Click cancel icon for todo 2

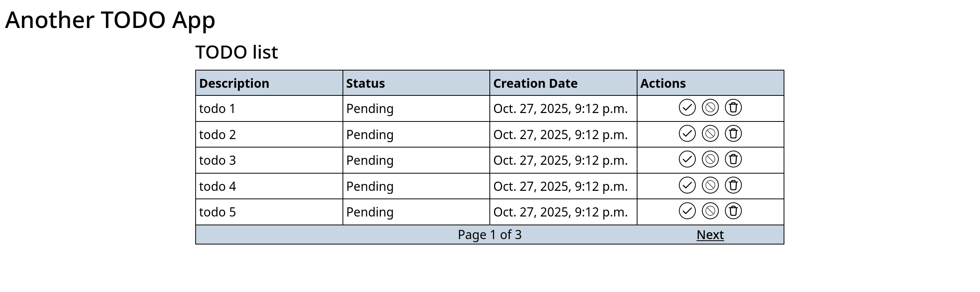point(710,134)
